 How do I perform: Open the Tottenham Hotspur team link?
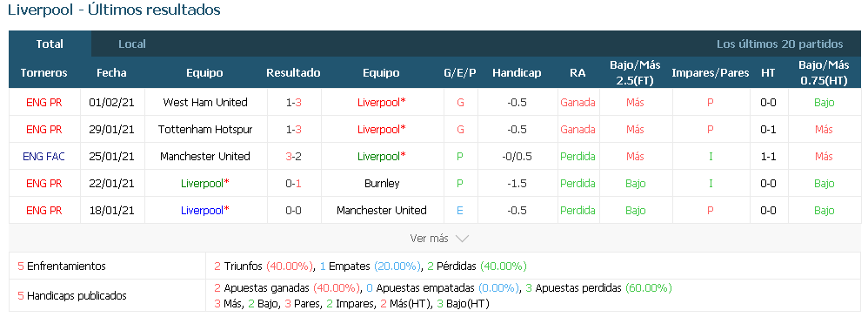tap(205, 130)
